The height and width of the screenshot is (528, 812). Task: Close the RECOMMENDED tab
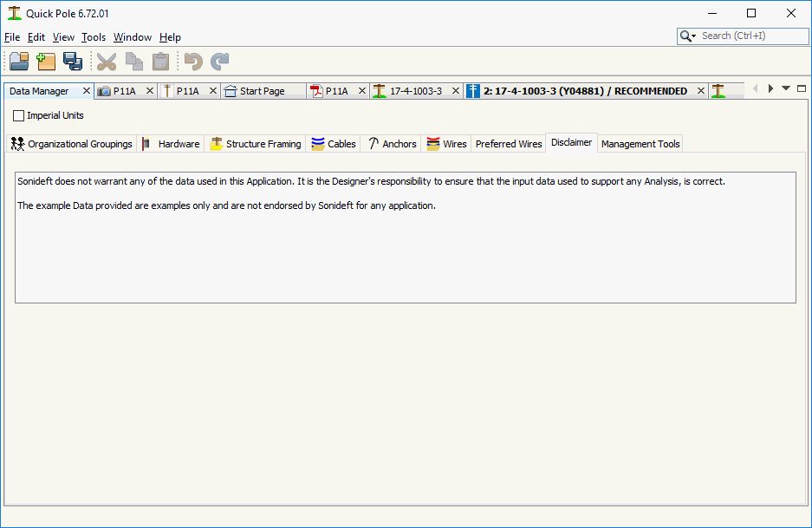tap(701, 91)
